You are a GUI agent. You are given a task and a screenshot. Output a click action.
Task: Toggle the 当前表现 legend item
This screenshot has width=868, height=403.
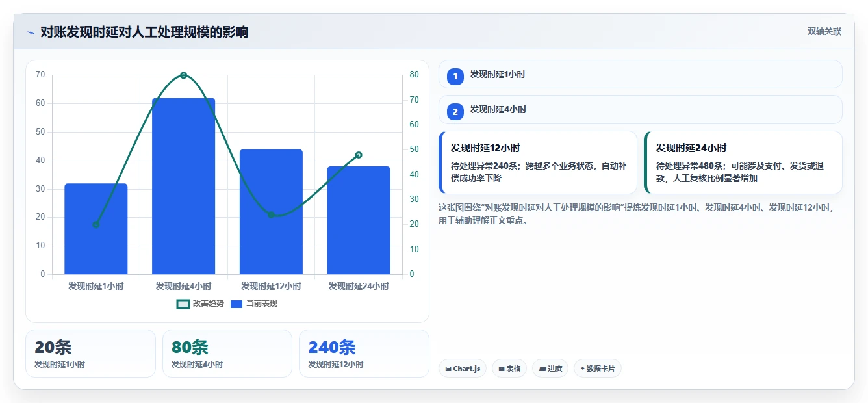[254, 304]
